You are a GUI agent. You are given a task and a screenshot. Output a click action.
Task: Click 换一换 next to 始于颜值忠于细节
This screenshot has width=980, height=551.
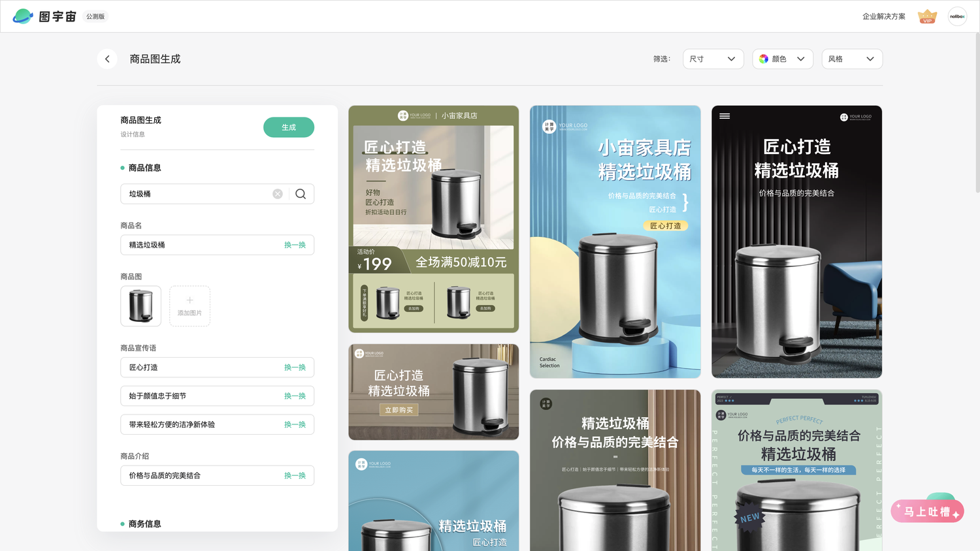295,396
